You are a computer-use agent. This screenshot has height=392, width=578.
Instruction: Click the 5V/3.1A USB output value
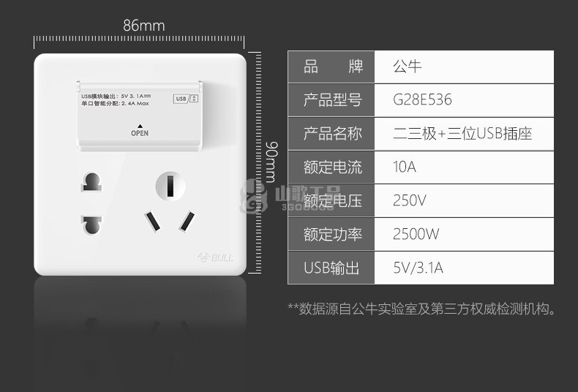(418, 268)
